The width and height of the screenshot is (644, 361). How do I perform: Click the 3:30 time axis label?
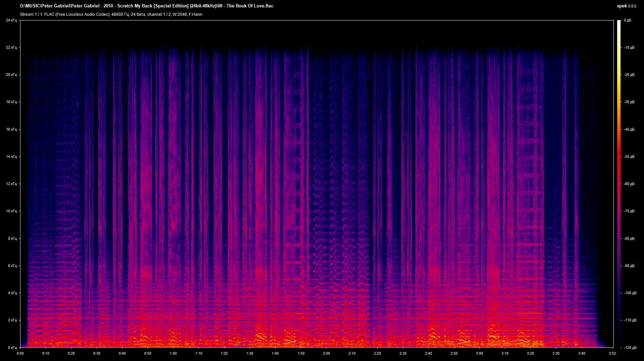(x=556, y=353)
